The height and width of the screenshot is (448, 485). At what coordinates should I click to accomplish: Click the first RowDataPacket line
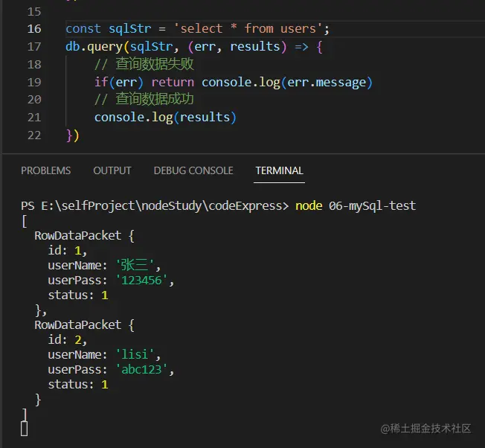click(x=84, y=236)
